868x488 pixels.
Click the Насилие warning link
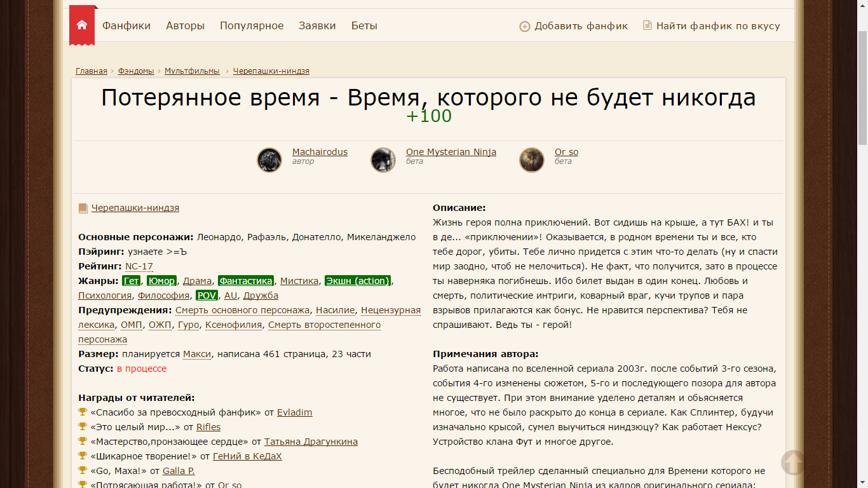coord(336,310)
